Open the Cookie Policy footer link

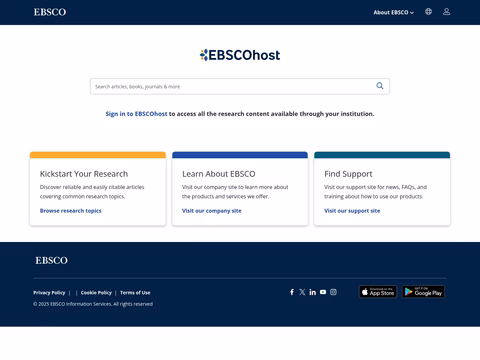click(x=96, y=293)
